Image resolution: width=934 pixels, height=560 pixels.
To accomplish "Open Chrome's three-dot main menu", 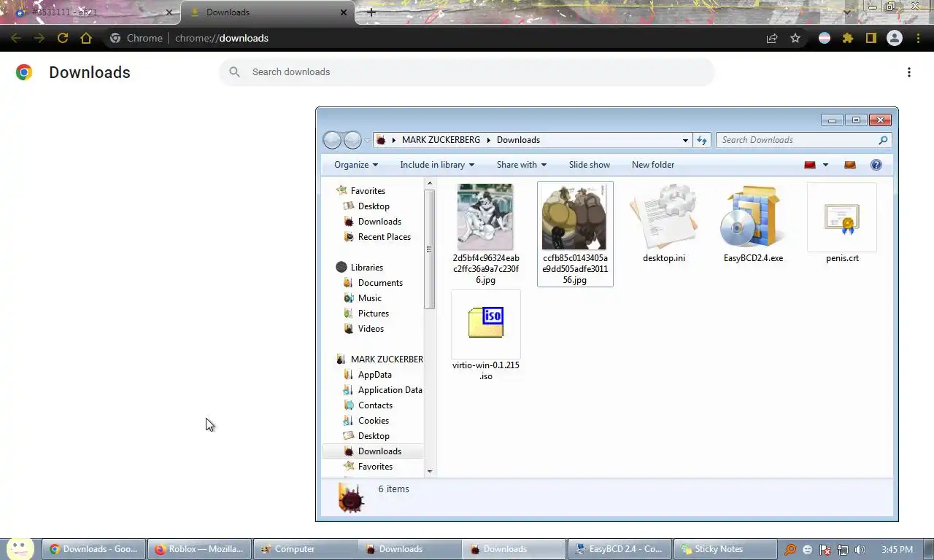I will [x=918, y=38].
